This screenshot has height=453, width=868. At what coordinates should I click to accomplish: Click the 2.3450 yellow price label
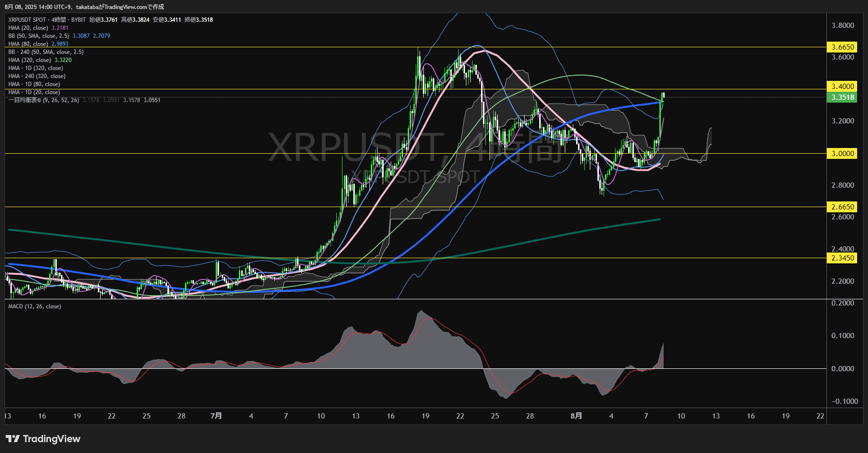[842, 258]
